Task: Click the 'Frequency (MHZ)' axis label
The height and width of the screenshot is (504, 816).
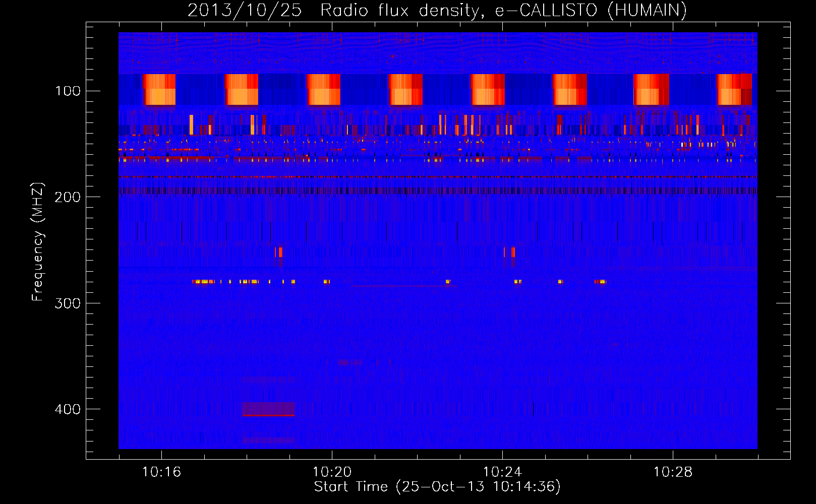Action: 37,242
